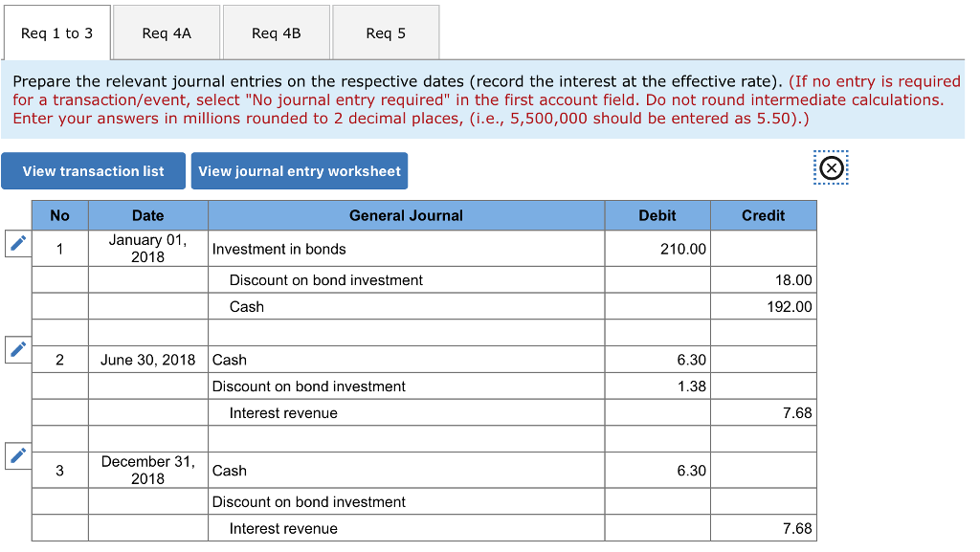Click entry number 3 cell
Viewport: 980px width, 552px height.
point(60,470)
